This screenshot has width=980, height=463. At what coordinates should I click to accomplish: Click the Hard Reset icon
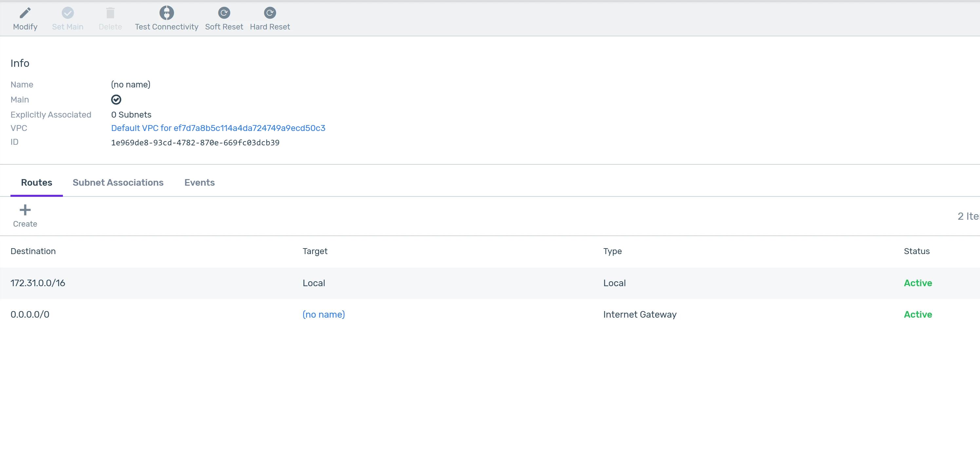tap(270, 13)
